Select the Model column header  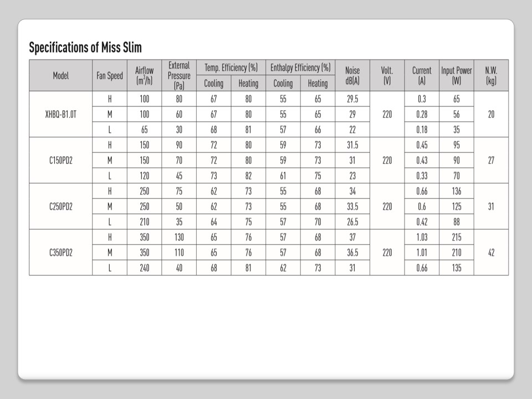(61, 75)
